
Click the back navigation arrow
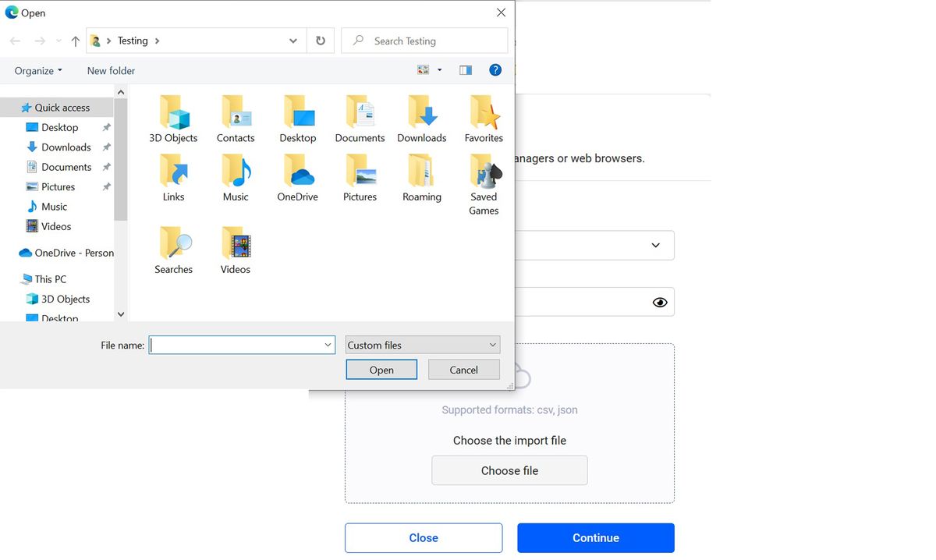click(x=15, y=41)
